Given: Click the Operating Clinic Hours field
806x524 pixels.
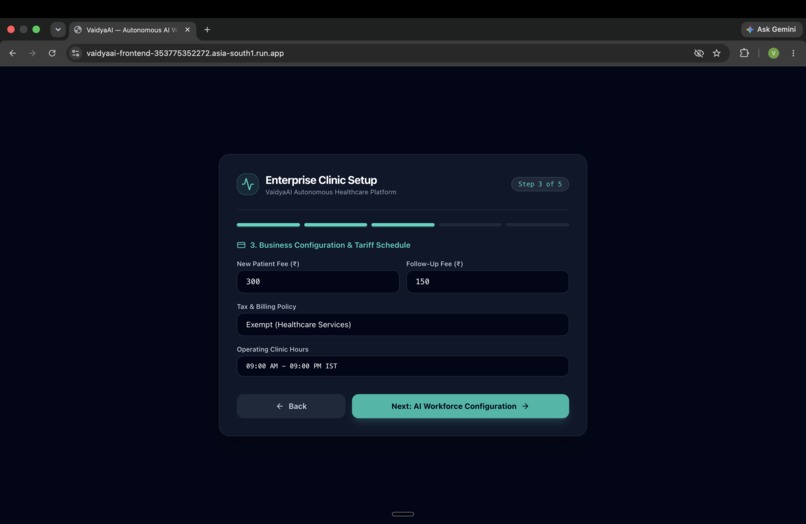Looking at the screenshot, I should [402, 366].
